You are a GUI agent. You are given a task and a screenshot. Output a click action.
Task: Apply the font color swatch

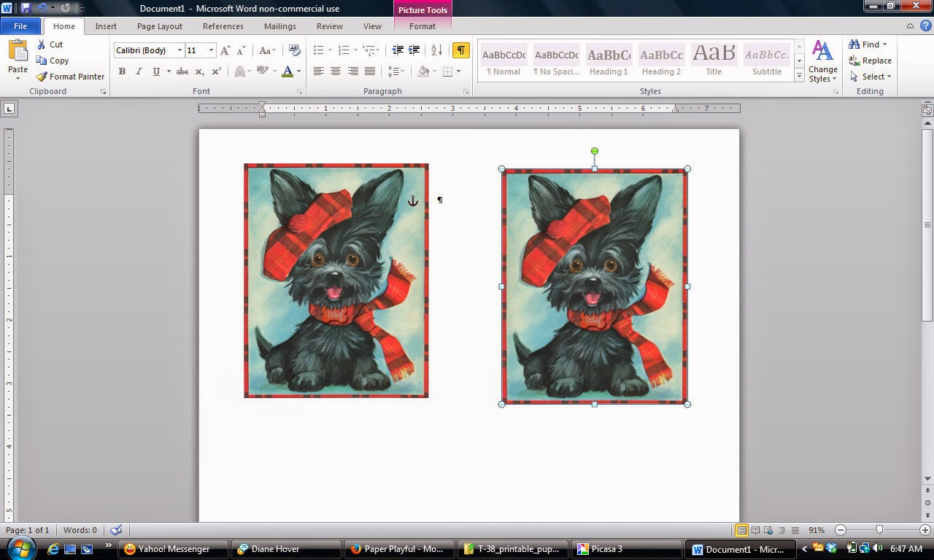[x=287, y=71]
